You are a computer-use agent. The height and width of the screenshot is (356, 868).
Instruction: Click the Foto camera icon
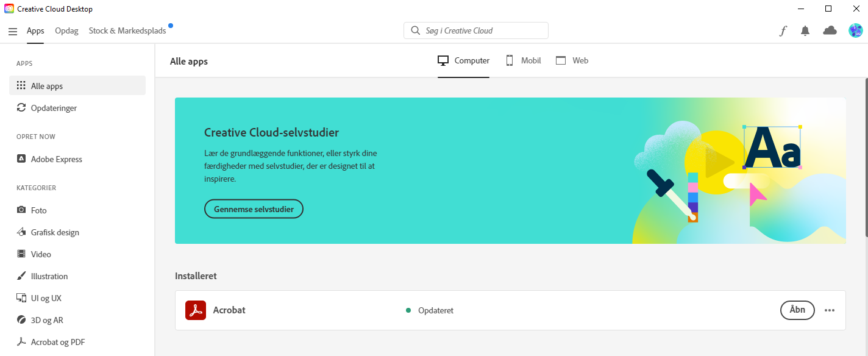[x=21, y=210]
